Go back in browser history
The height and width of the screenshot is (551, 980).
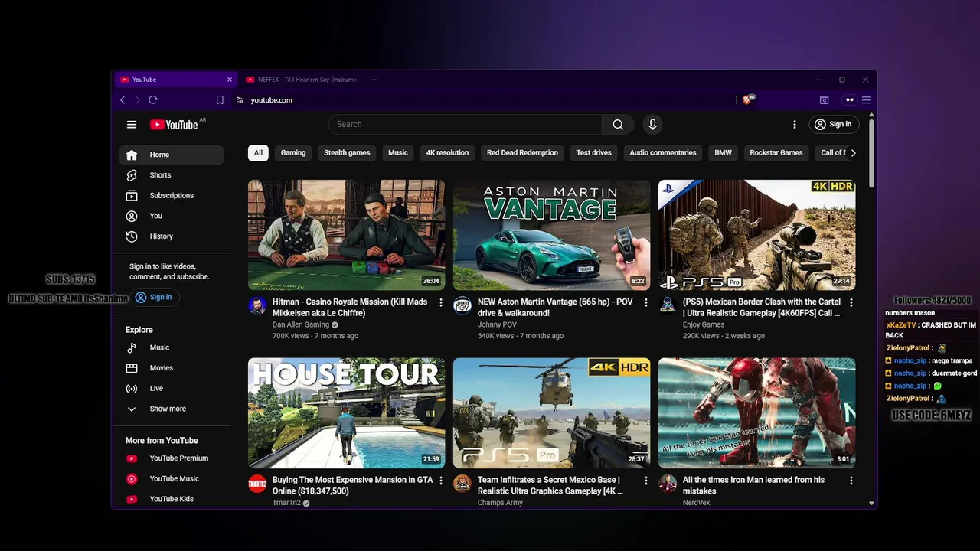122,100
